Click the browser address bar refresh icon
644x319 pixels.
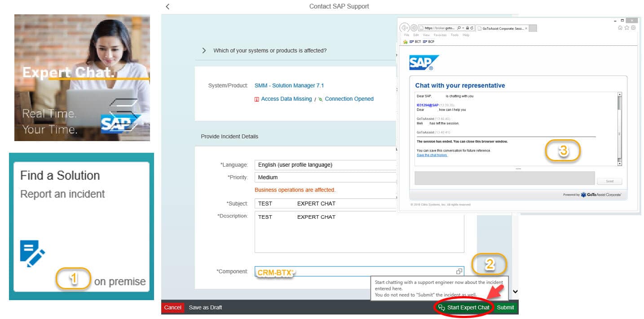tap(471, 28)
